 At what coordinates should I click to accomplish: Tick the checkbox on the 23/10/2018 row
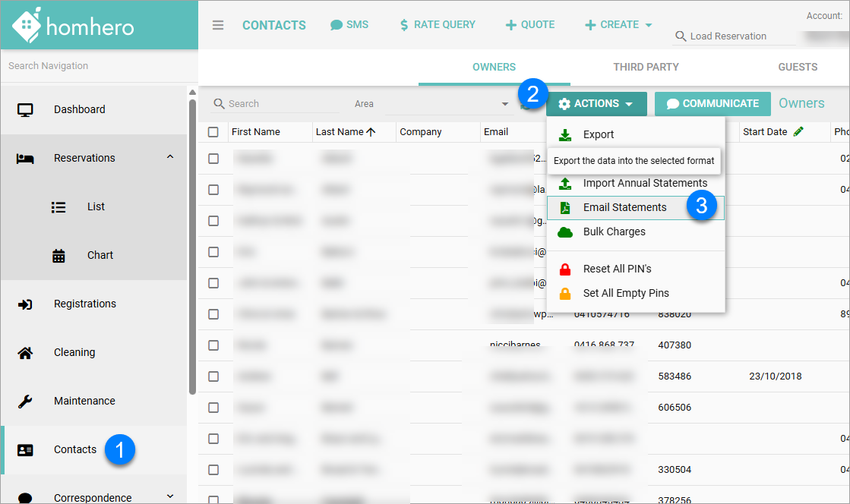(213, 376)
